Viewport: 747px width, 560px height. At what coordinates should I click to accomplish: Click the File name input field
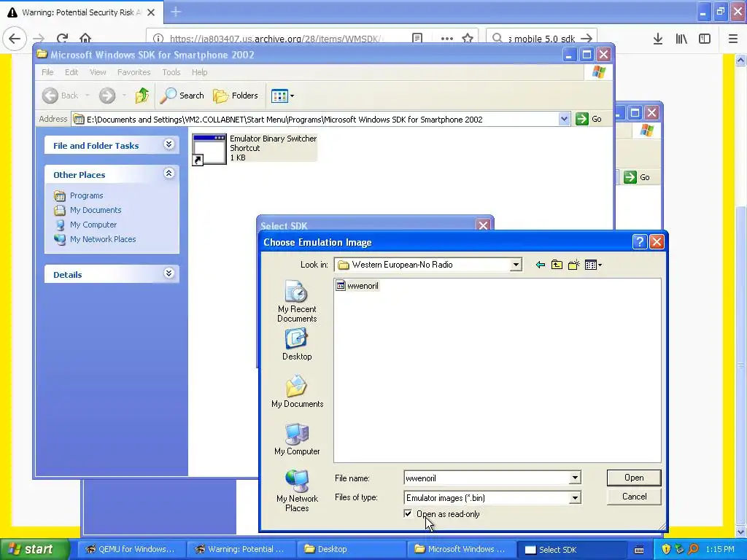pyautogui.click(x=487, y=478)
